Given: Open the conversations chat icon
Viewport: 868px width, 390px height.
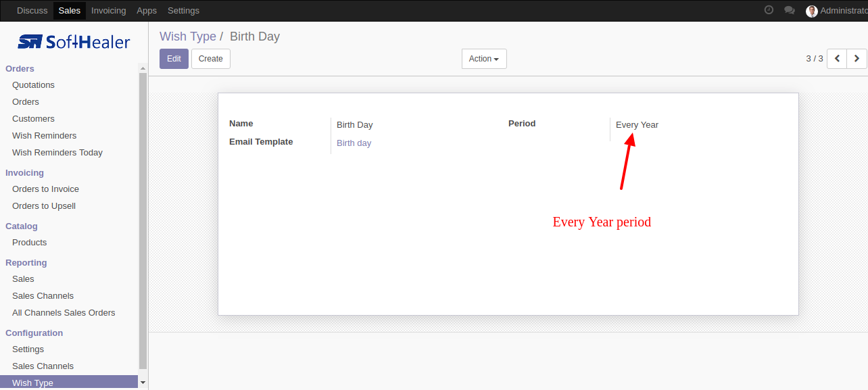Looking at the screenshot, I should tap(789, 10).
